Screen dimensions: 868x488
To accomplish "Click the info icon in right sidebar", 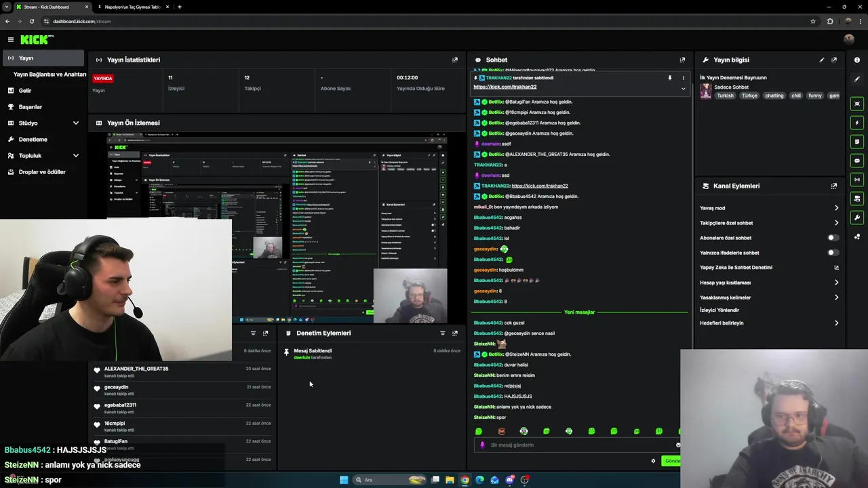I will pyautogui.click(x=857, y=60).
